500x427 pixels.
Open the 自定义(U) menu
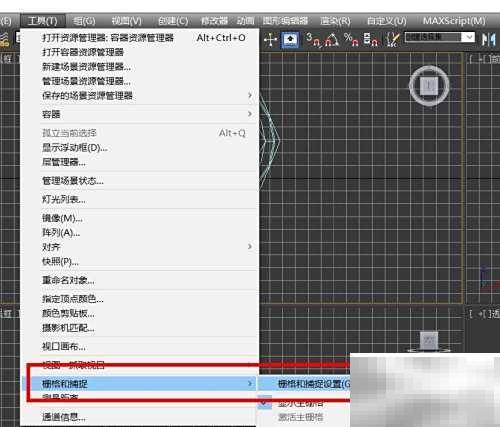pyautogui.click(x=387, y=21)
